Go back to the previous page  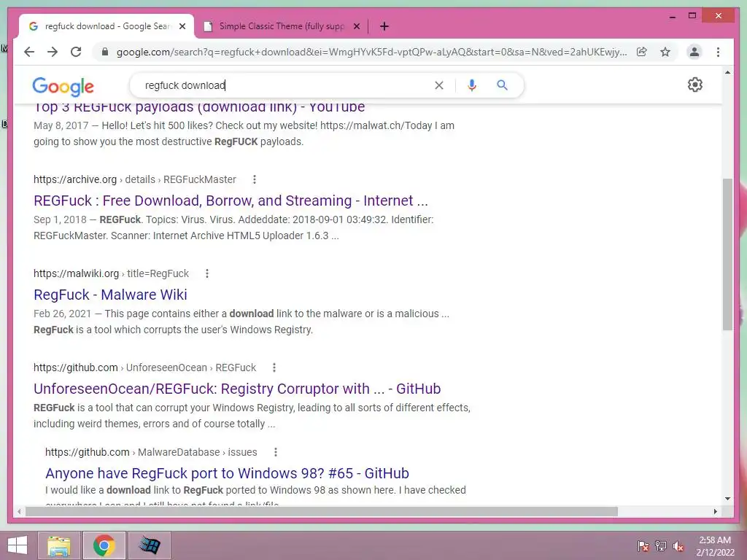[29, 52]
